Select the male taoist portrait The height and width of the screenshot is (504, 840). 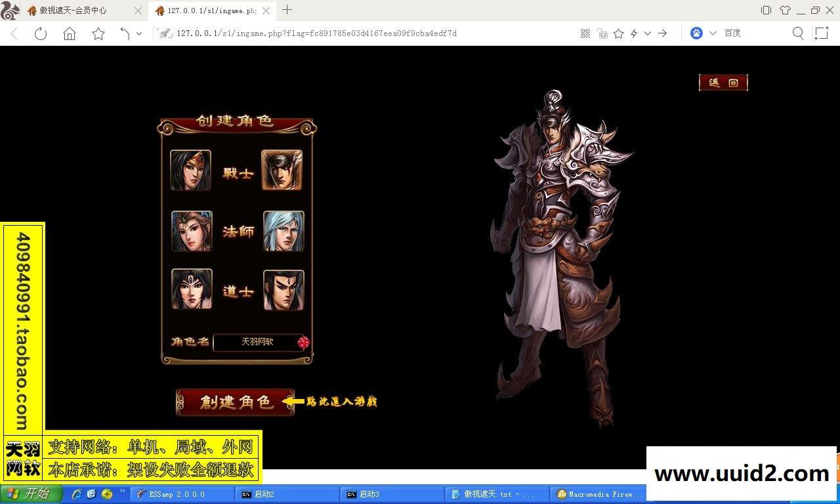(283, 289)
